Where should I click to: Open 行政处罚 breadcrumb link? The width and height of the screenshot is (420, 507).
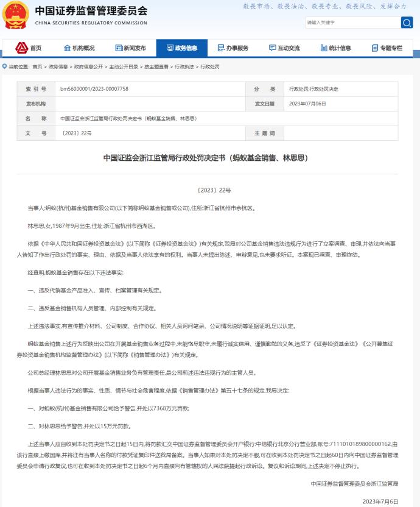[210, 66]
